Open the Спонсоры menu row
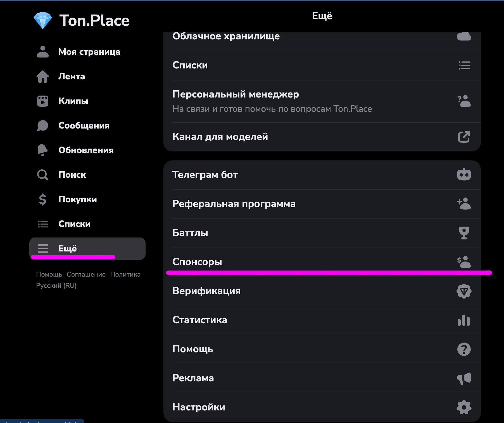This screenshot has height=423, width=504. [x=197, y=262]
